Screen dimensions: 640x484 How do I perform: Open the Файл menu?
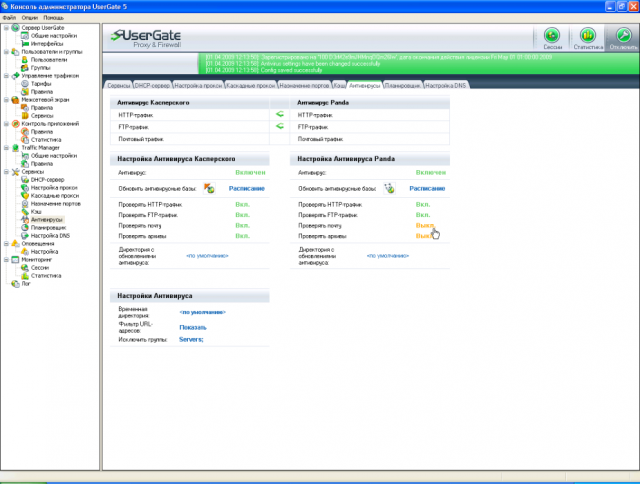click(9, 18)
